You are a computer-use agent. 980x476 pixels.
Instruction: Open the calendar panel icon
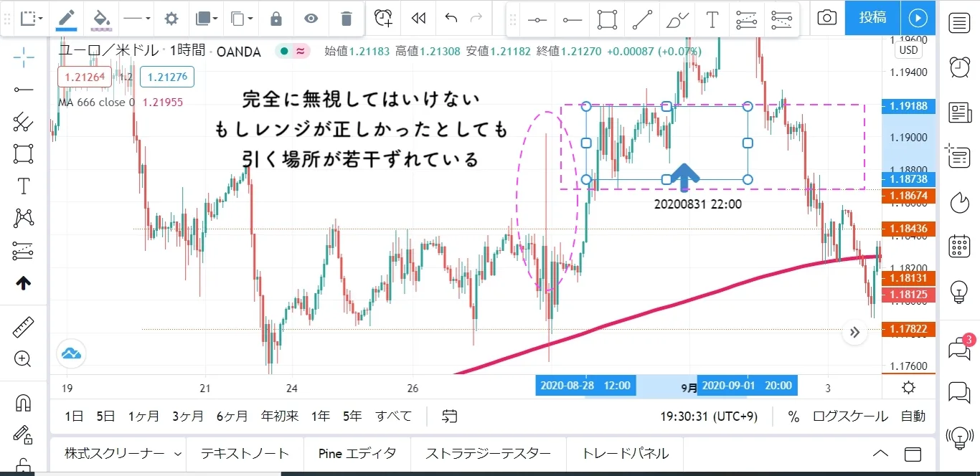[x=958, y=246]
